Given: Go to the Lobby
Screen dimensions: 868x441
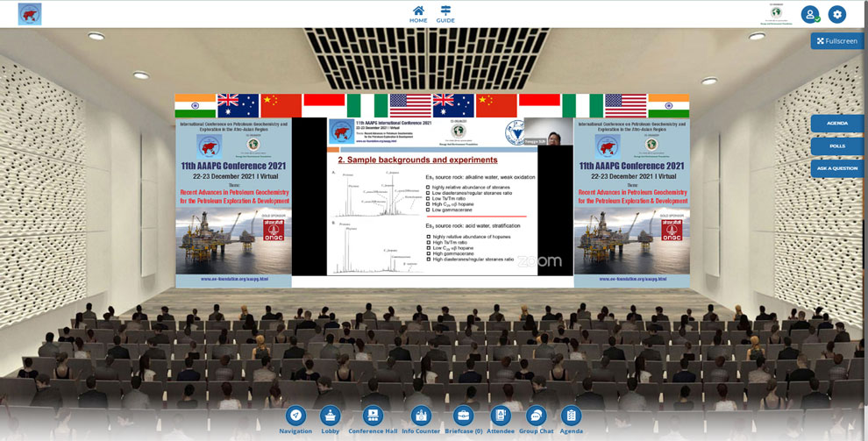Looking at the screenshot, I should pyautogui.click(x=331, y=420).
